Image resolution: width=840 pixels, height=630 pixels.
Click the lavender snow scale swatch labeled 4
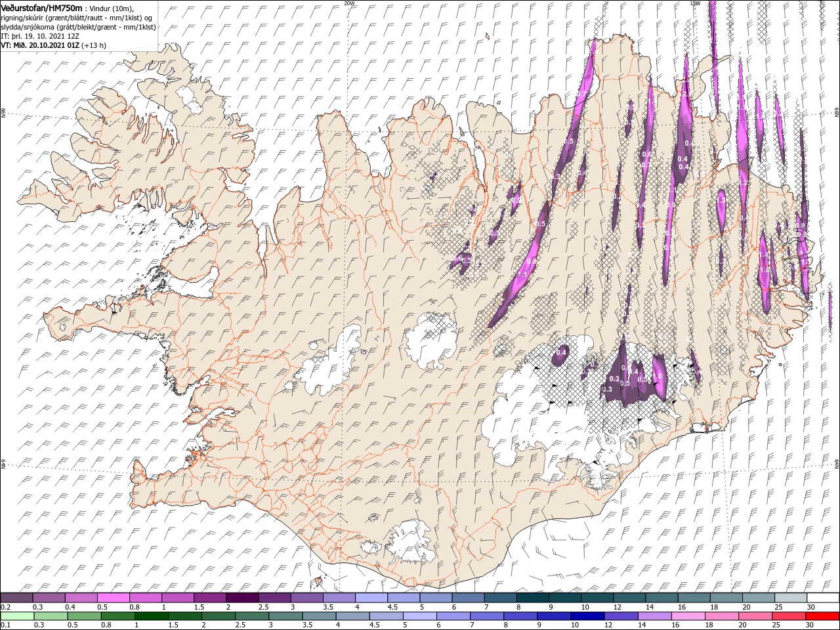371,598
